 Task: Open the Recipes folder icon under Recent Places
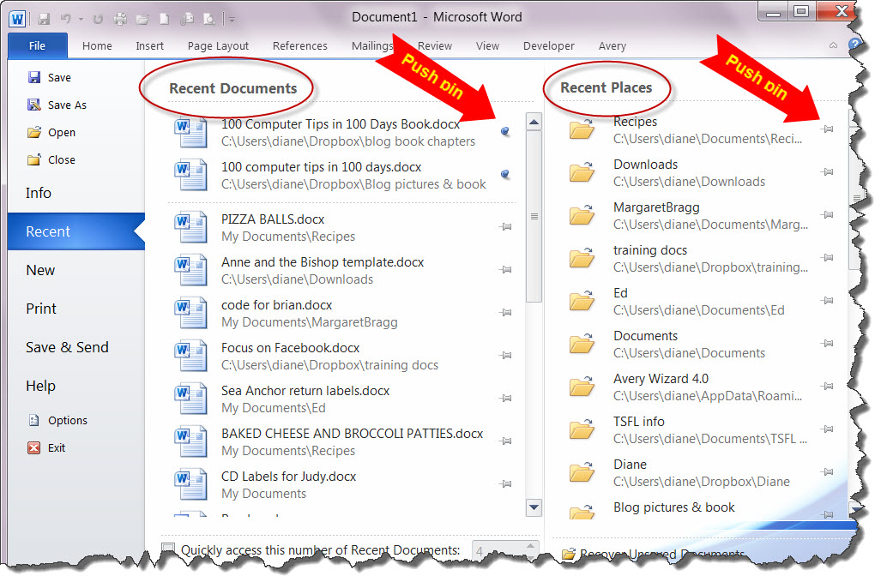tap(582, 129)
